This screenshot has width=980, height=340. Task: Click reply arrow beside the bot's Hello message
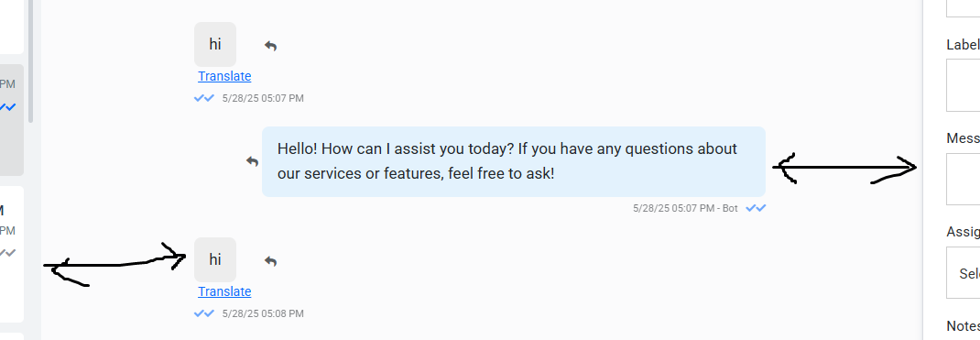click(253, 161)
